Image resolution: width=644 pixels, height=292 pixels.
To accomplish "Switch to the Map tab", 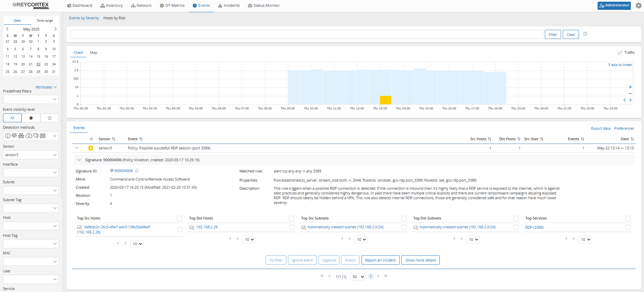I will tap(94, 53).
